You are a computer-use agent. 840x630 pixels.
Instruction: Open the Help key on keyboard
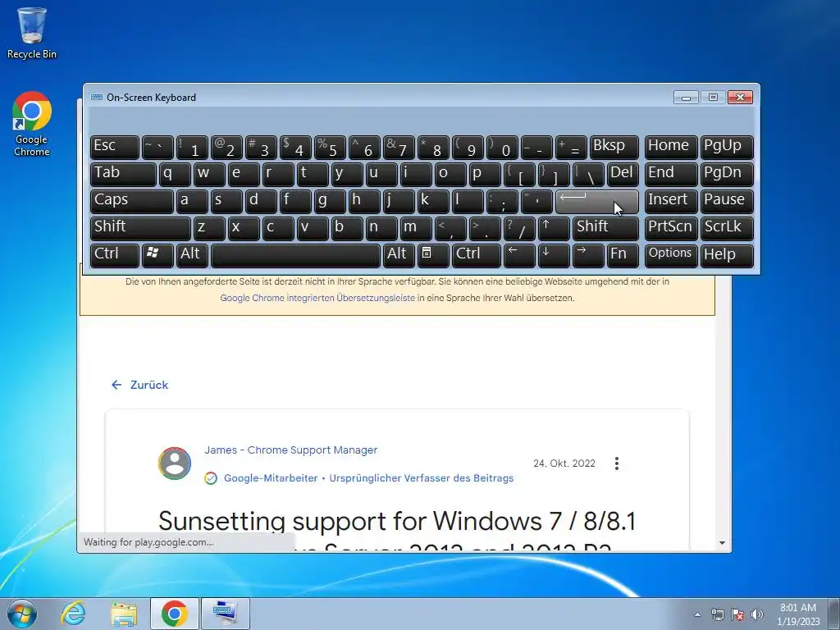[727, 255]
